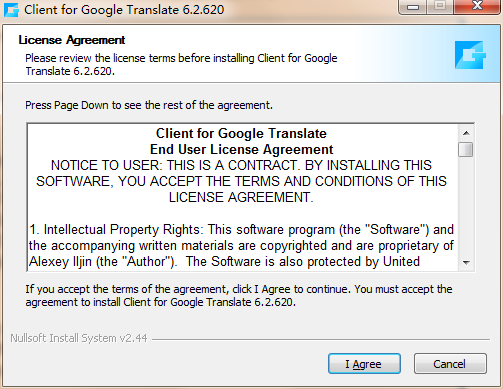Viewport: 503px width, 389px height.
Task: Click the license scrollbar up arrow
Action: click(466, 133)
